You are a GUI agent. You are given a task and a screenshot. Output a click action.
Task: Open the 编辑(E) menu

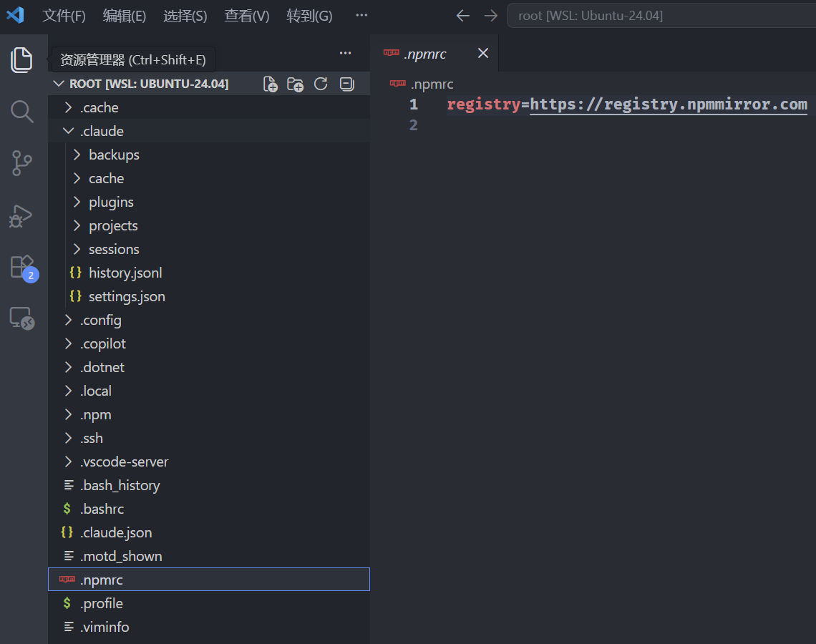pos(125,16)
